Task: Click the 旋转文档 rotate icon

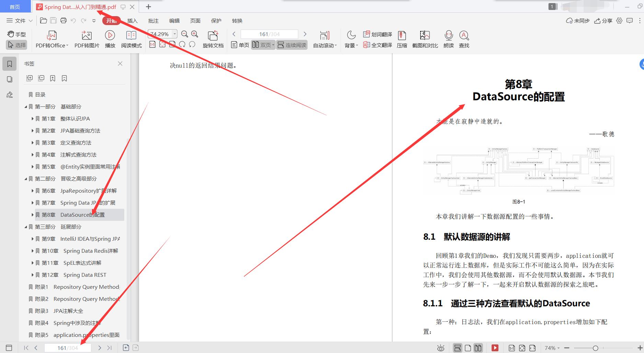Action: (213, 36)
